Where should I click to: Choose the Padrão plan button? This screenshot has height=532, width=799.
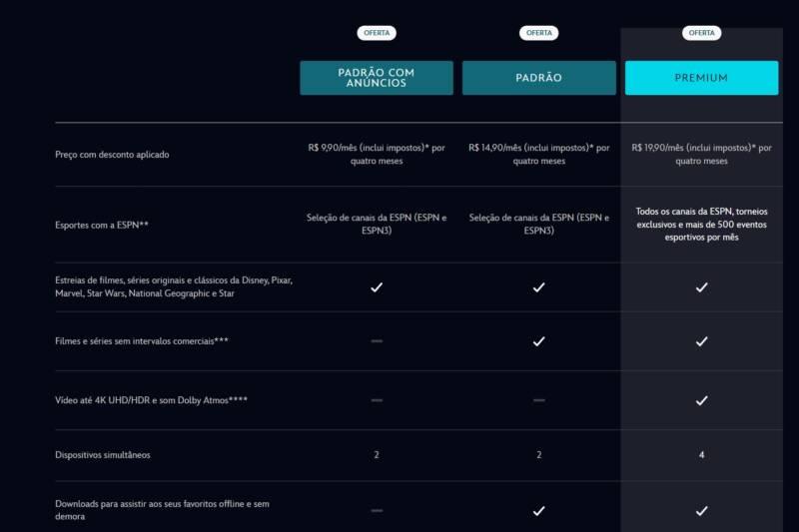pyautogui.click(x=538, y=78)
